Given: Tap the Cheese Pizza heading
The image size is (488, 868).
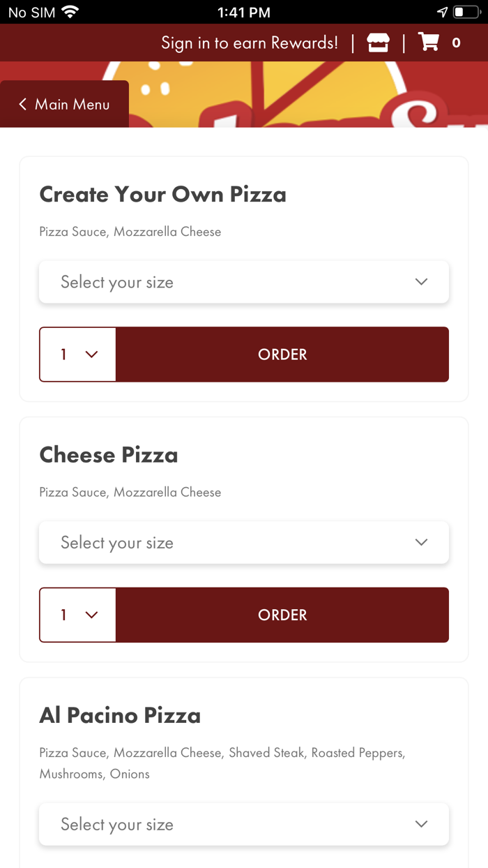Looking at the screenshot, I should (x=109, y=455).
